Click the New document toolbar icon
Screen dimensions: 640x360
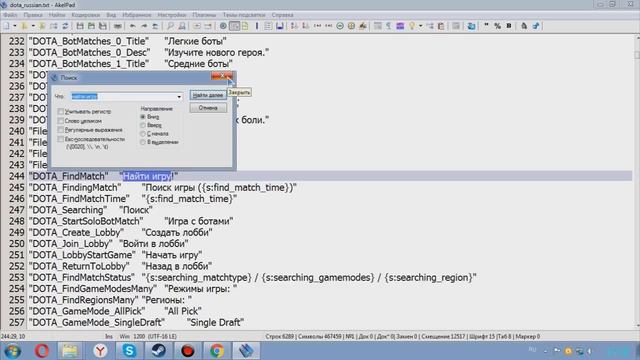click(7, 26)
